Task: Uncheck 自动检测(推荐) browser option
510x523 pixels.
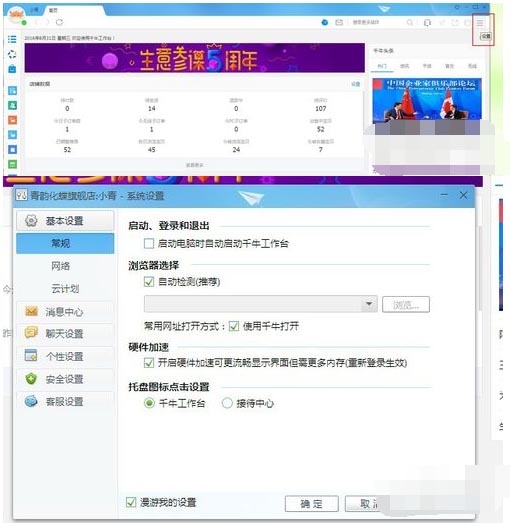Action: tap(149, 282)
